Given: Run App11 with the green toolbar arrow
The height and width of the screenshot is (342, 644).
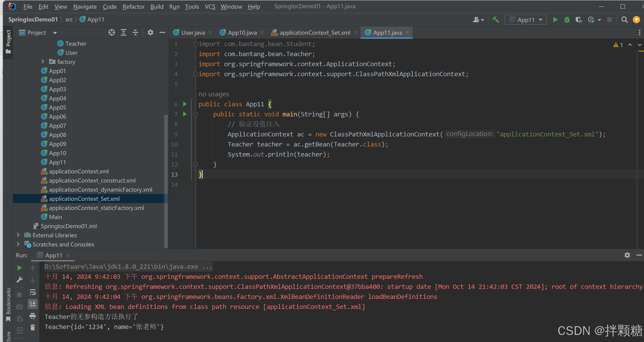Looking at the screenshot, I should pyautogui.click(x=555, y=19).
